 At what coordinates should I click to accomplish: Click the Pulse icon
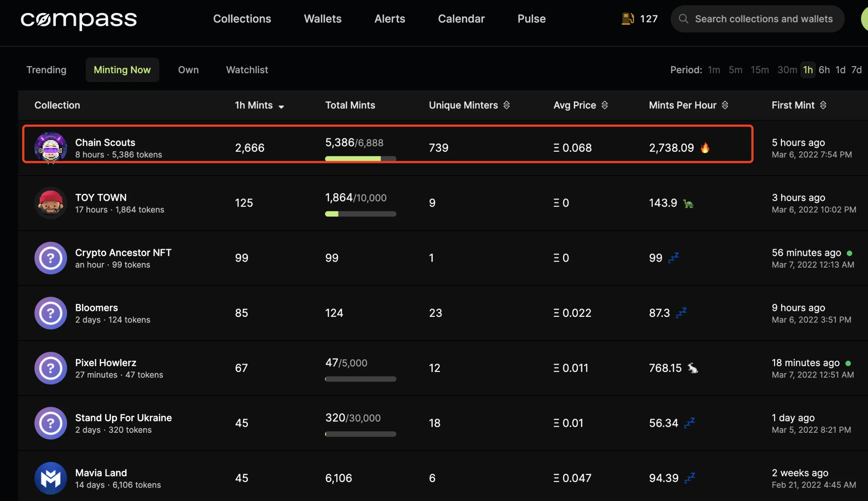[530, 19]
